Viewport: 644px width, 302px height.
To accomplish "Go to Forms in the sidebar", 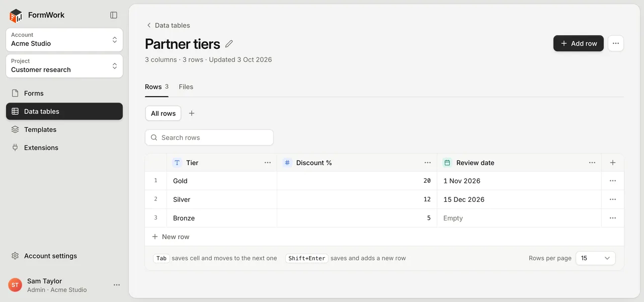I will [64, 93].
